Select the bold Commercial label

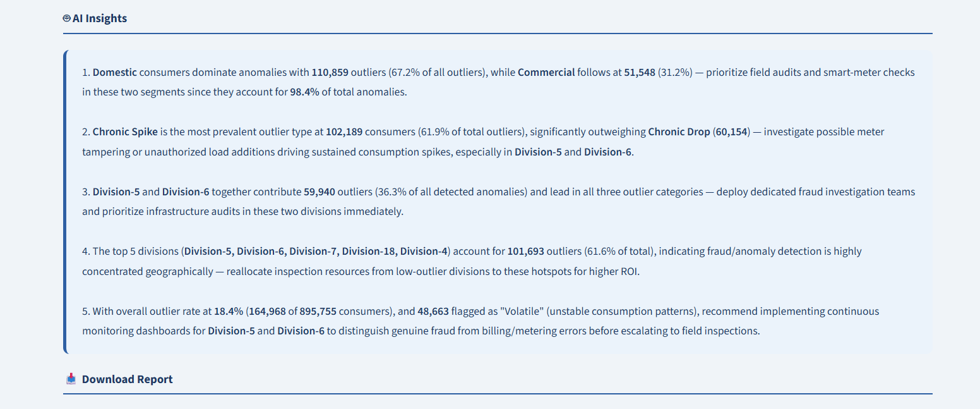click(546, 72)
